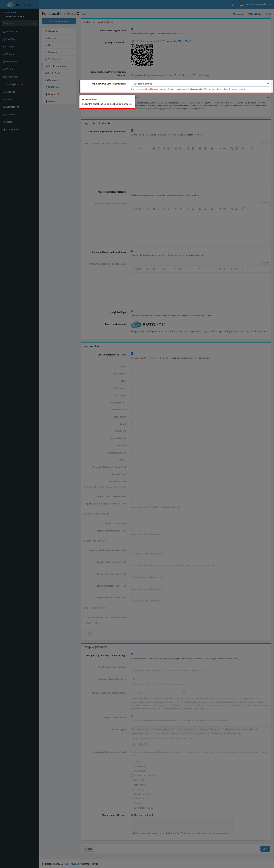Uncheck Enable Self-Registration checkbox
Image resolution: width=274 pixels, height=868 pixels.
pyautogui.click(x=132, y=30)
